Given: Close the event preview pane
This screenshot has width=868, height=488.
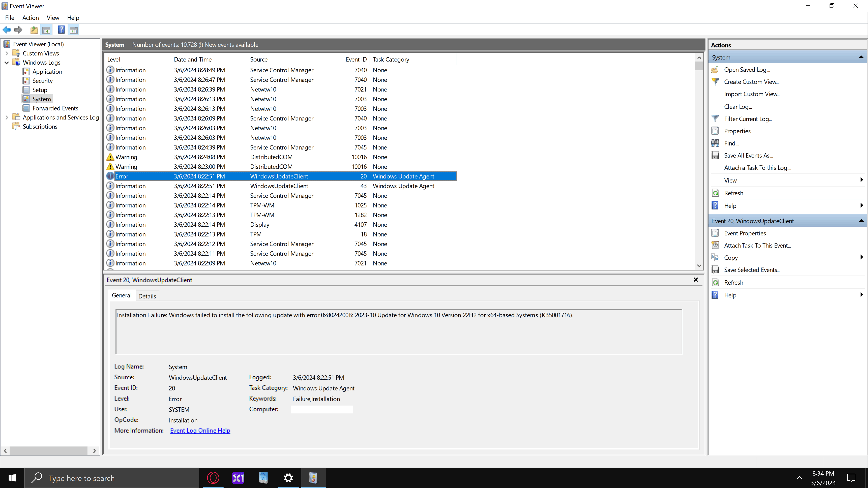Looking at the screenshot, I should click(696, 279).
